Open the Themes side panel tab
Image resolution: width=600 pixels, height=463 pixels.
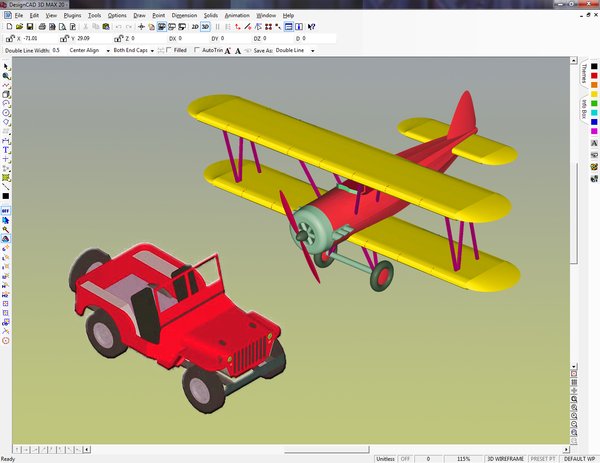coord(584,75)
